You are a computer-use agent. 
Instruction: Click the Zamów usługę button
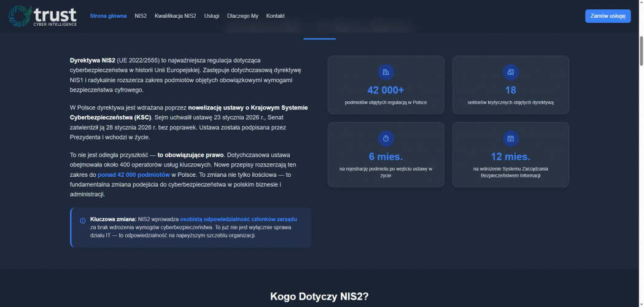pyautogui.click(x=608, y=16)
